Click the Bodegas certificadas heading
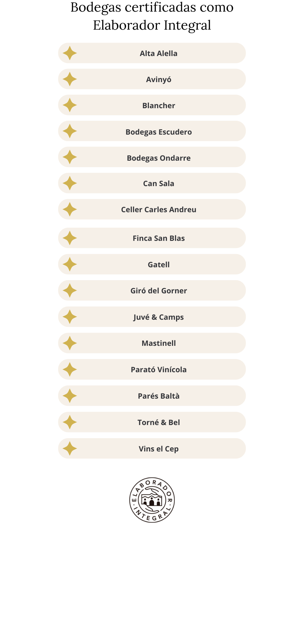The width and height of the screenshot is (304, 644). point(152,16)
